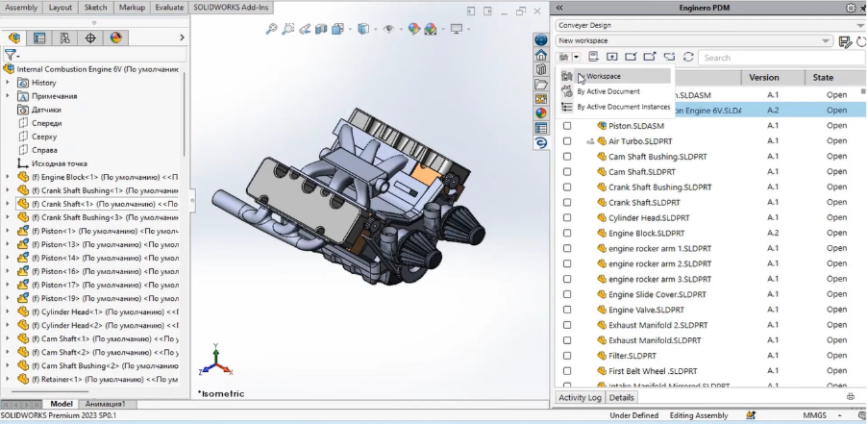Open the Activity Log tab

click(580, 397)
